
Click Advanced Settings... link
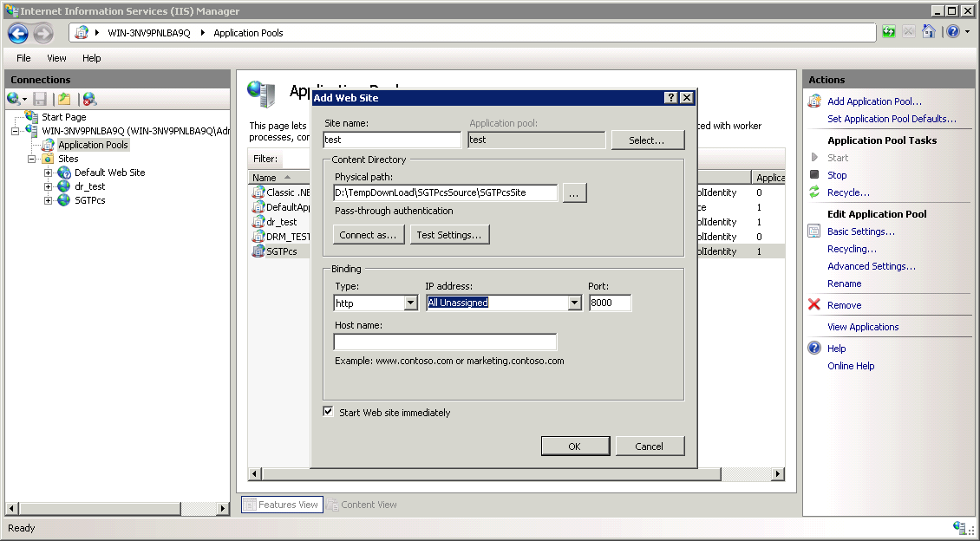pos(872,266)
